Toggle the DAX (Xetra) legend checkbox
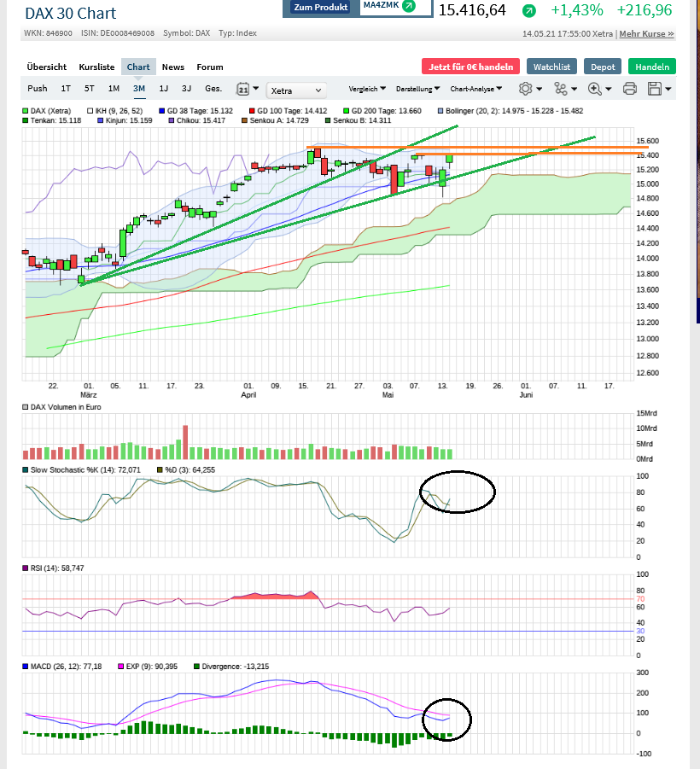Screen dimensions: 700x769 click(x=26, y=110)
